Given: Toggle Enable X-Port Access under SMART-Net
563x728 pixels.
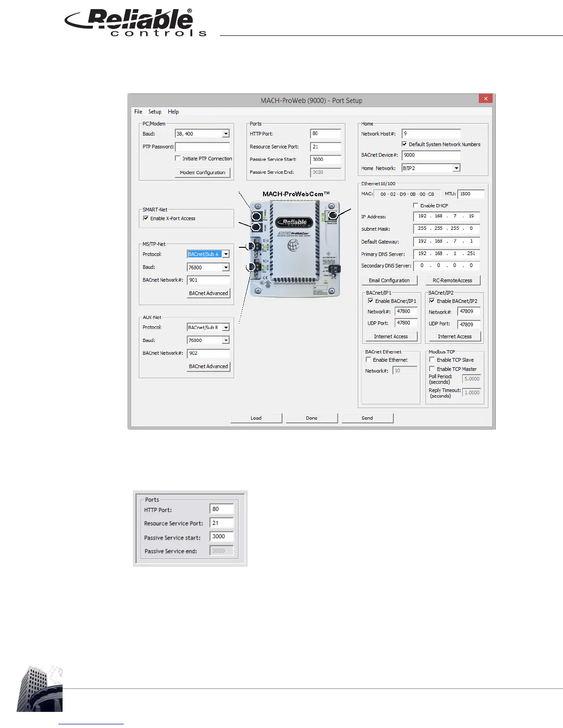Looking at the screenshot, I should pyautogui.click(x=146, y=218).
